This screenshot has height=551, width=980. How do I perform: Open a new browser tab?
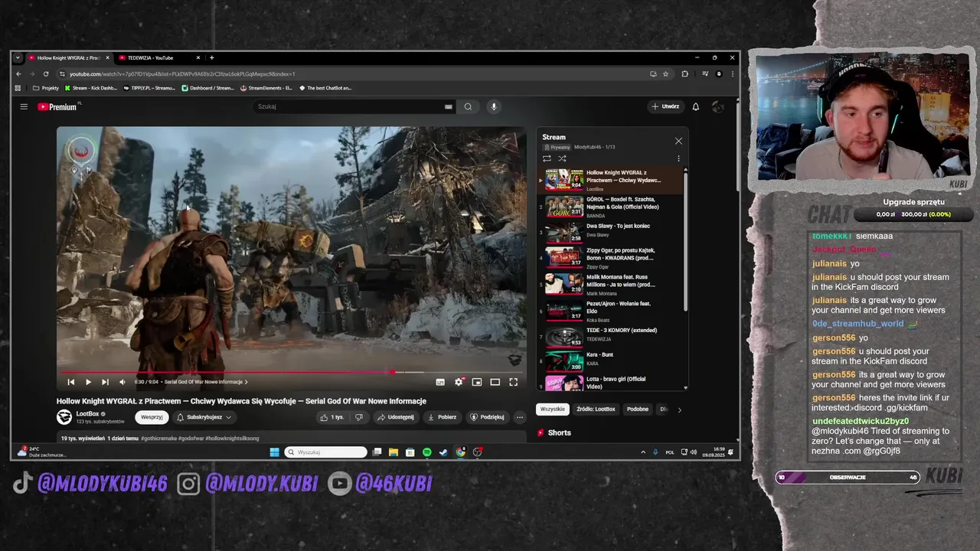pos(212,57)
